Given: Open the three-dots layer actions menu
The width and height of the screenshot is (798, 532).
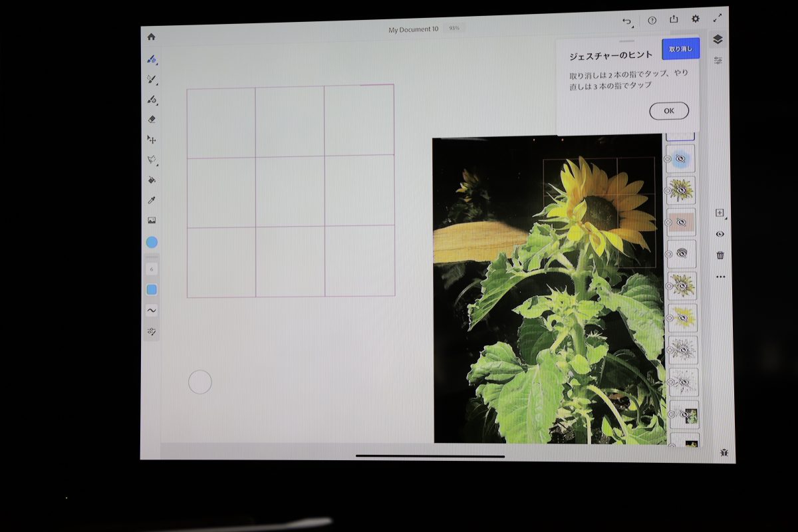Looking at the screenshot, I should pyautogui.click(x=720, y=277).
